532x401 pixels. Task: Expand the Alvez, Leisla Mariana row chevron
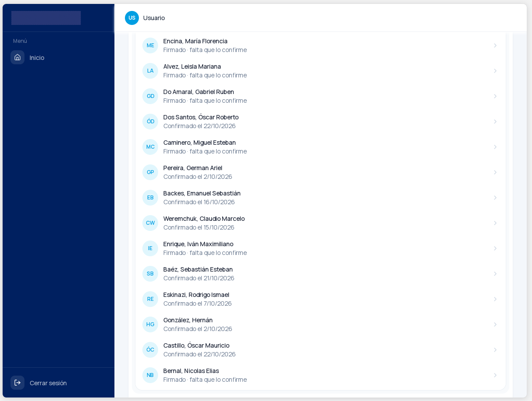495,71
